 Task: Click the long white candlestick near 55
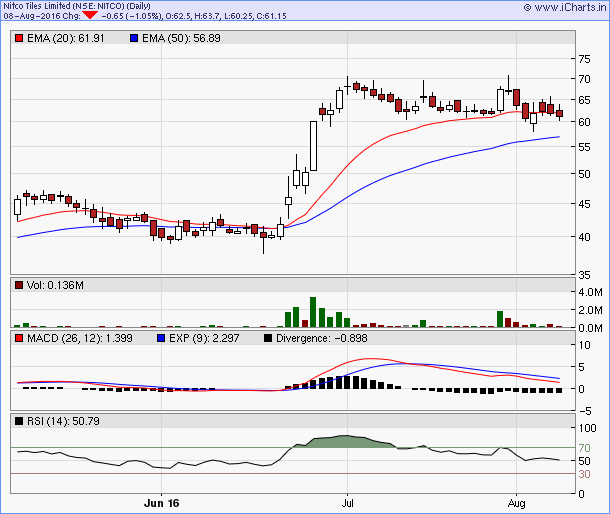pyautogui.click(x=313, y=146)
